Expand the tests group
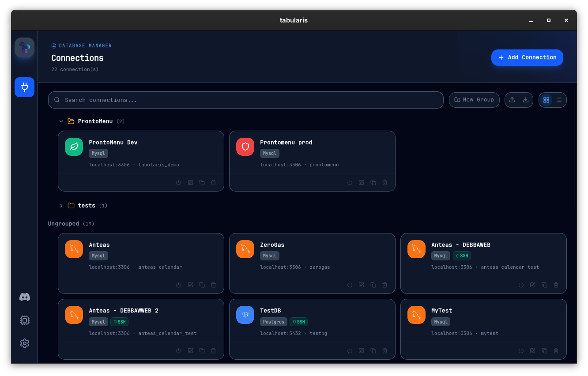The width and height of the screenshot is (588, 376). point(61,205)
